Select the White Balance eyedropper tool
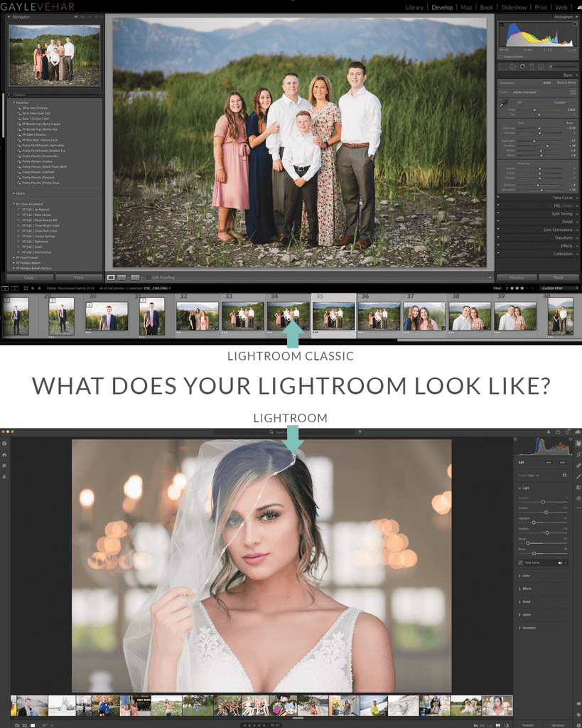Image resolution: width=582 pixels, height=728 pixels. (504, 102)
